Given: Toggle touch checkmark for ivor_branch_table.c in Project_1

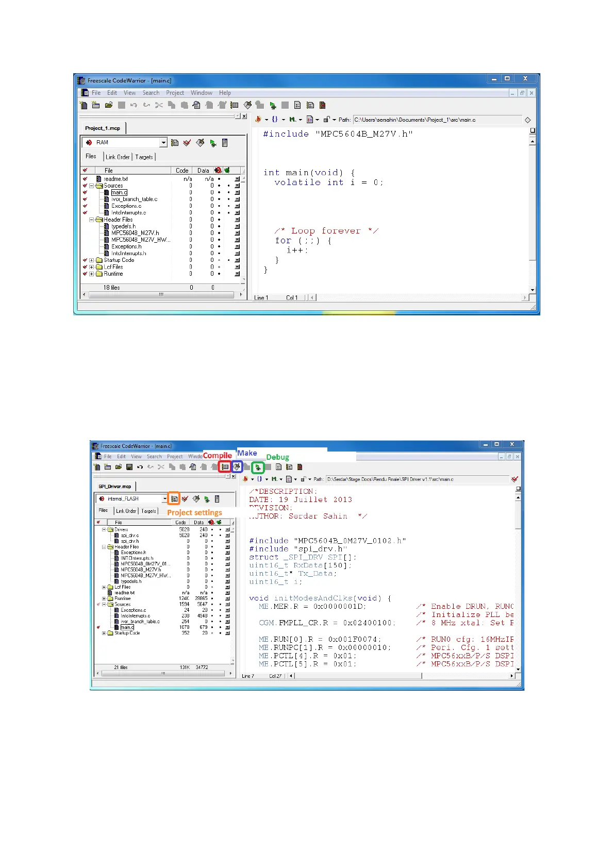Looking at the screenshot, I should (x=85, y=199).
